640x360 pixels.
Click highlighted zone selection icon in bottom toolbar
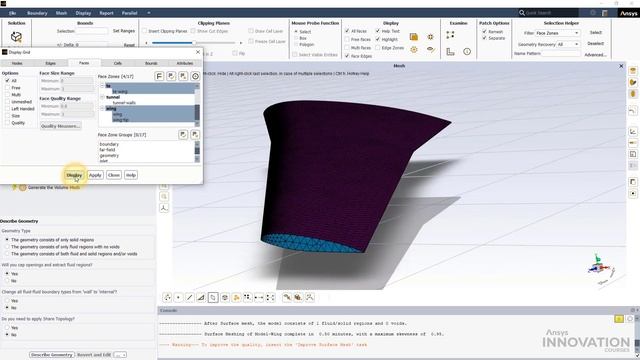(x=213, y=298)
